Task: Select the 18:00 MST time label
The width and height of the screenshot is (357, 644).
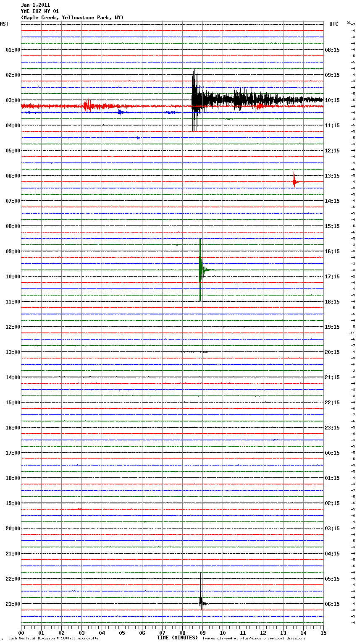Action: point(13,478)
